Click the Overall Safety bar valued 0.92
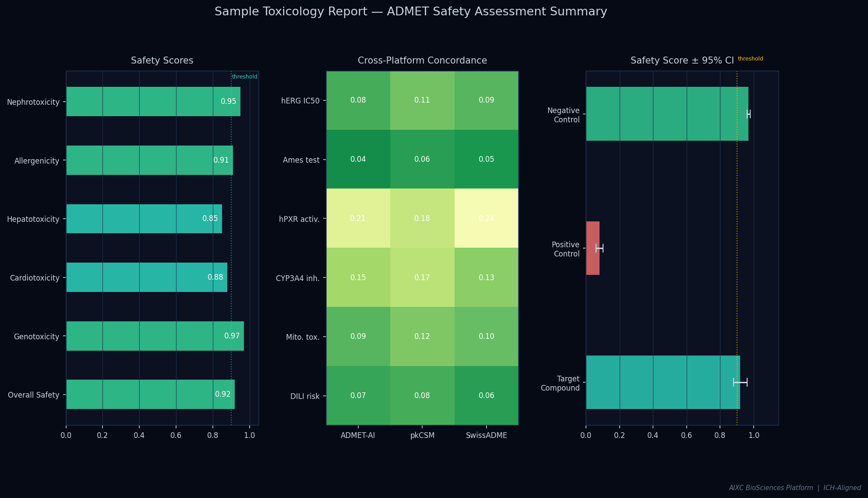This screenshot has height=498, width=868. [150, 395]
